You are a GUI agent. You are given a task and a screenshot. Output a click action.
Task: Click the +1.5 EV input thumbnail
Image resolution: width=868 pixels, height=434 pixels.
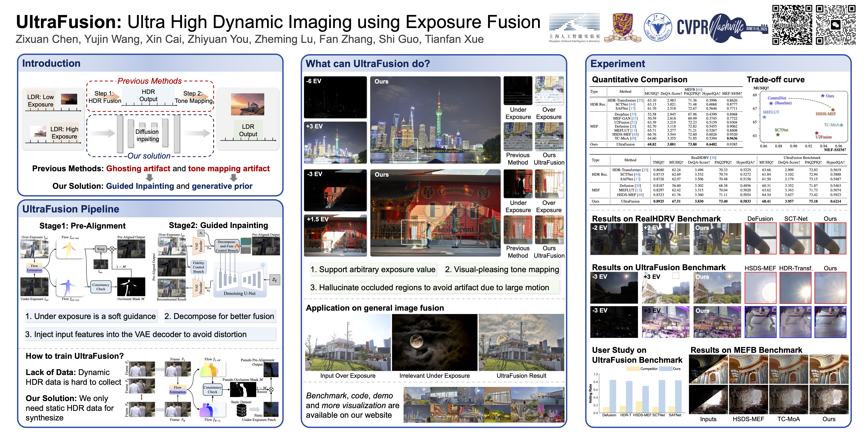(335, 235)
